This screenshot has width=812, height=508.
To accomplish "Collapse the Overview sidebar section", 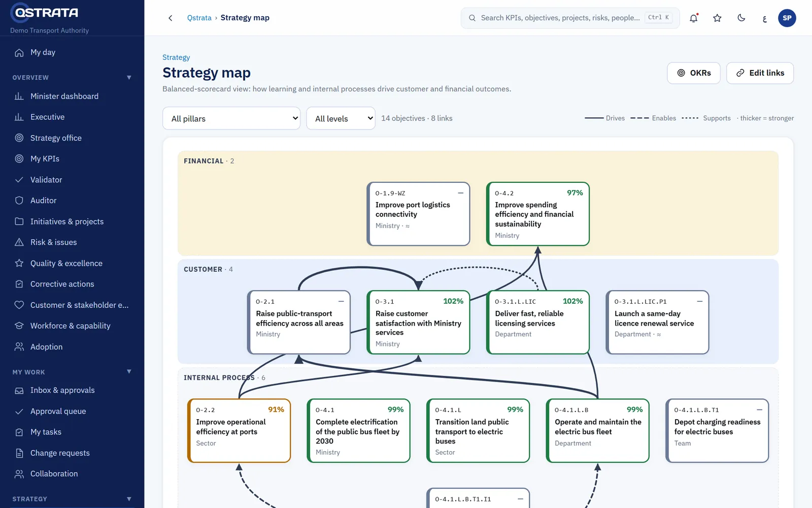I will (129, 77).
